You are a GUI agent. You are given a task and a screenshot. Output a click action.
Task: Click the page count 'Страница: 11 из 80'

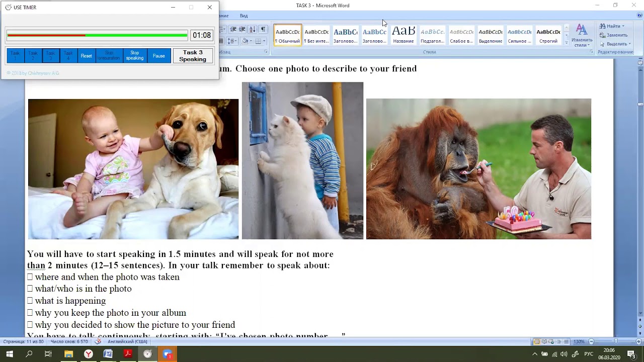pyautogui.click(x=23, y=342)
